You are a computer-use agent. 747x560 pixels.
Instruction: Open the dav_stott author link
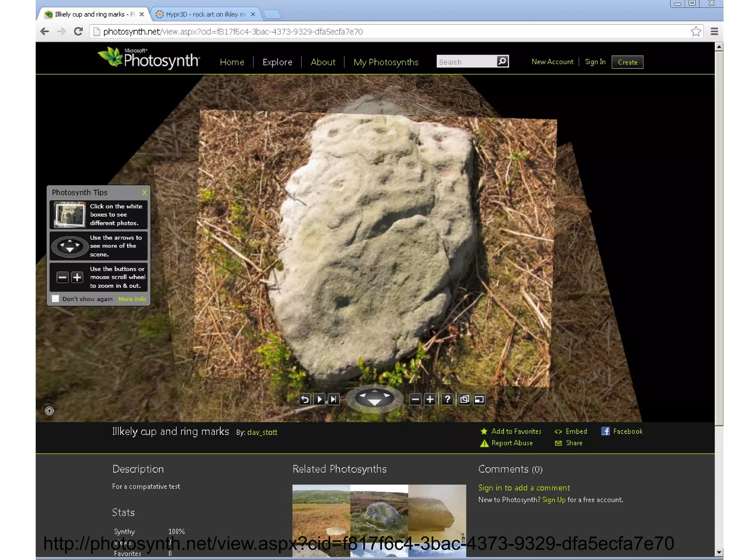262,432
